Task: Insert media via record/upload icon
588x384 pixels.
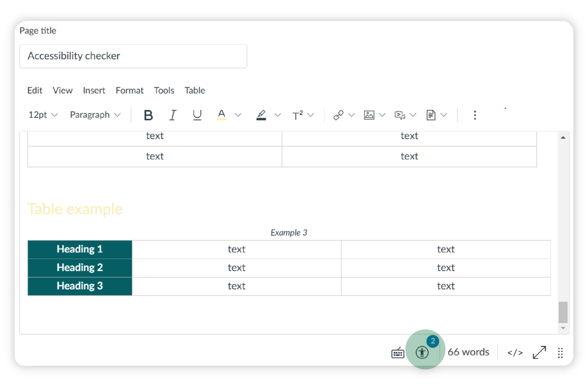Action: pyautogui.click(x=400, y=115)
